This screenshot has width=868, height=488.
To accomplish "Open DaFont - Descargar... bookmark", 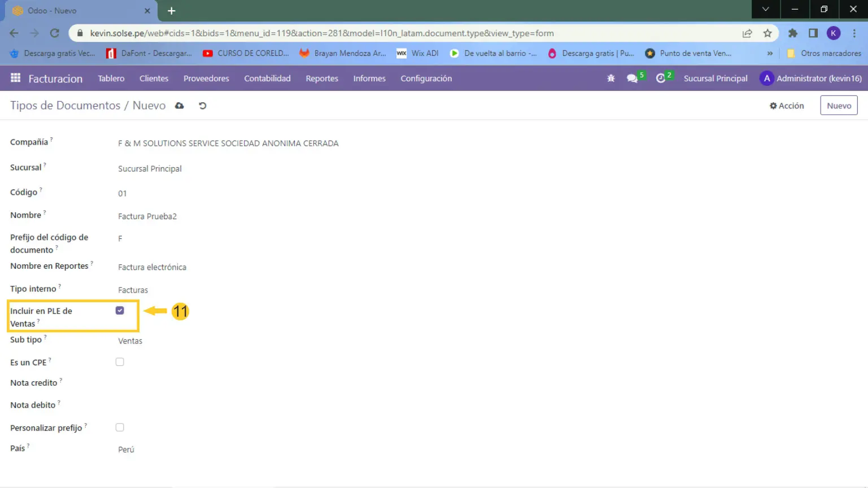I will point(149,53).
